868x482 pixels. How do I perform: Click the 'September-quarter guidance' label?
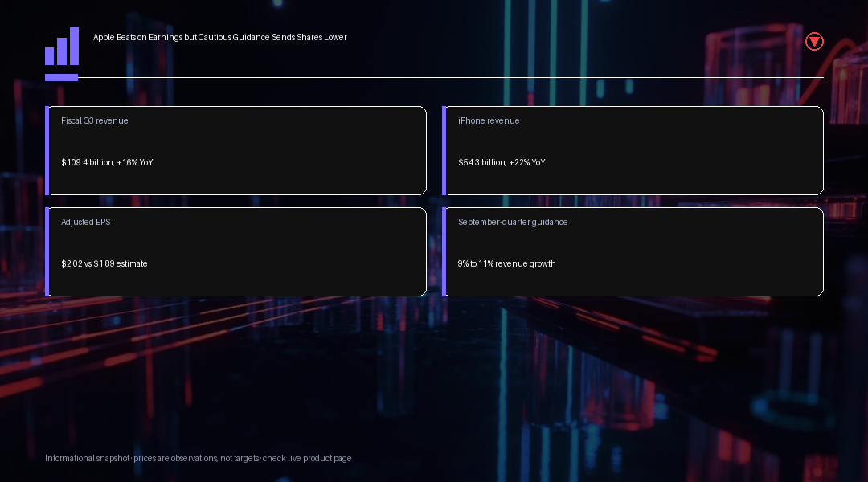pyautogui.click(x=513, y=222)
